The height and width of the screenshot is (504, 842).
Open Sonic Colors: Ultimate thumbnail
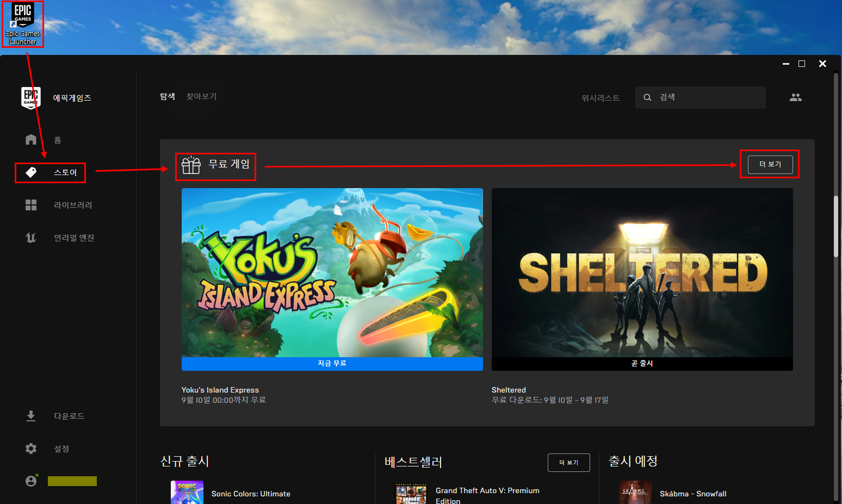[187, 493]
